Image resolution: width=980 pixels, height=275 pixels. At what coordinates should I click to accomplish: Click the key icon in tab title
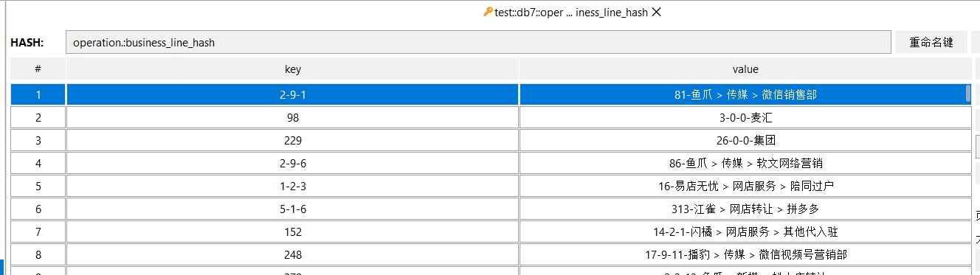(488, 12)
